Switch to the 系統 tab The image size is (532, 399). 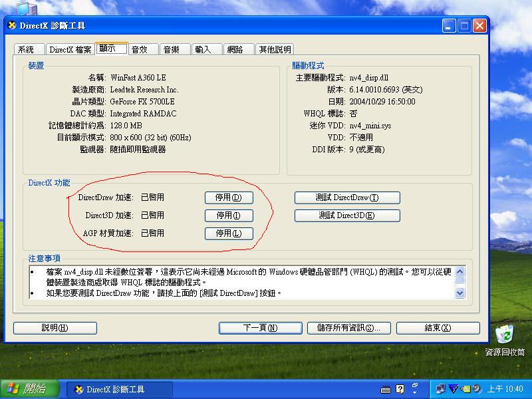pos(29,49)
